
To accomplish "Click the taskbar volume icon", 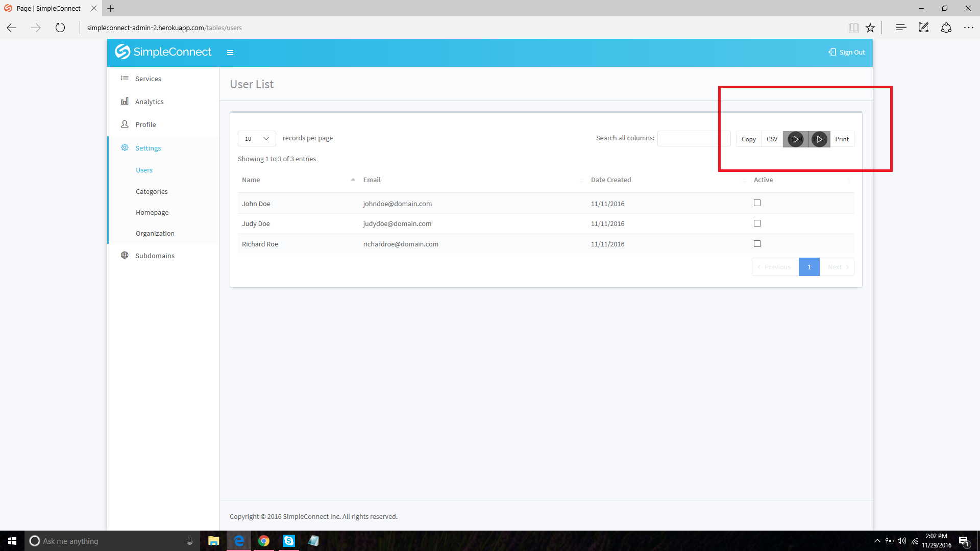I will 902,541.
